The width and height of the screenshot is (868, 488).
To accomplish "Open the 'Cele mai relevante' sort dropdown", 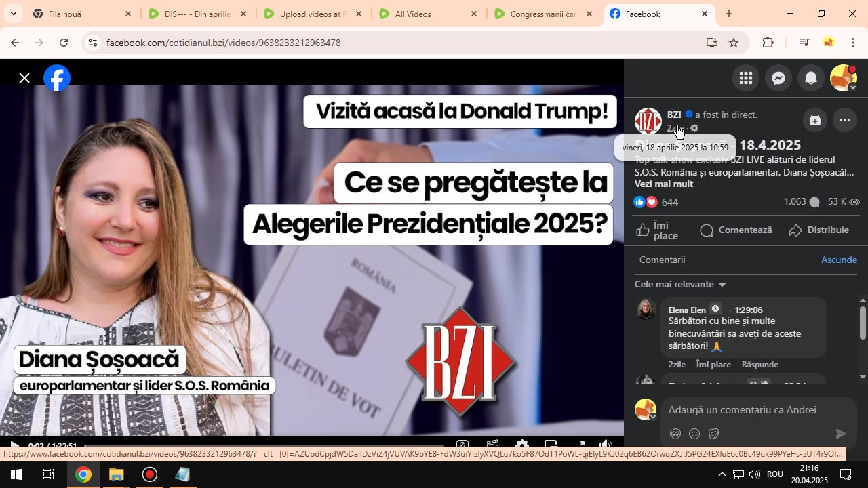I will point(680,284).
